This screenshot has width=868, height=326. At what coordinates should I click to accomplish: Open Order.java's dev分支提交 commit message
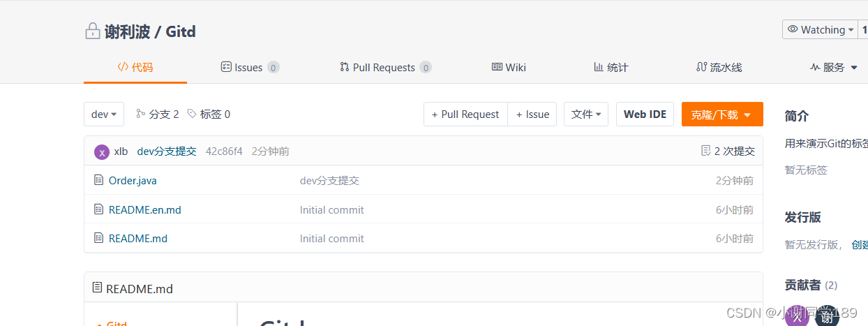click(x=329, y=181)
